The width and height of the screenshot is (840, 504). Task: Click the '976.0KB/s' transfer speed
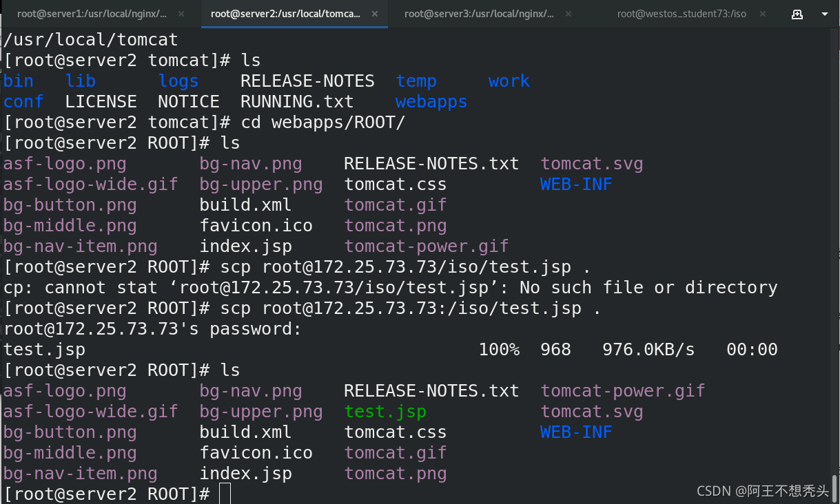pyautogui.click(x=649, y=350)
